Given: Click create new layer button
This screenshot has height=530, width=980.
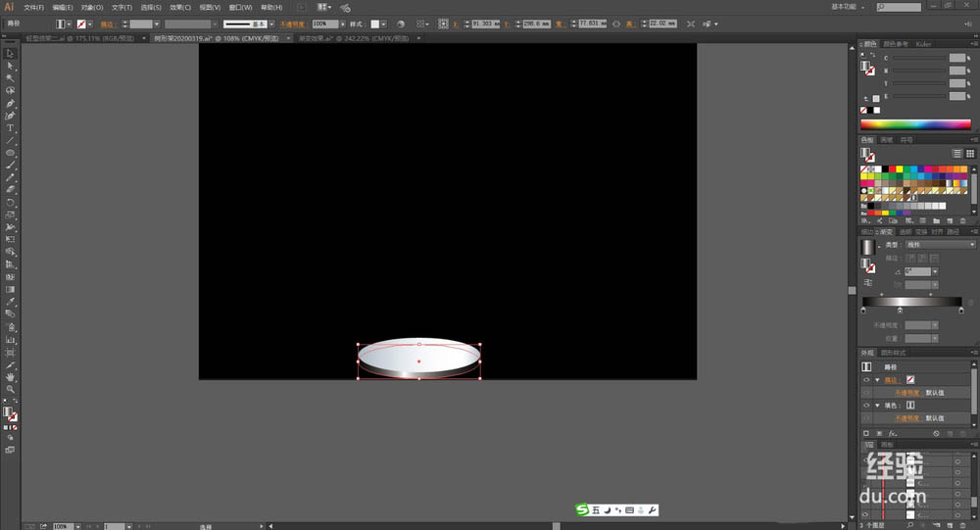Looking at the screenshot, I should [950, 526].
